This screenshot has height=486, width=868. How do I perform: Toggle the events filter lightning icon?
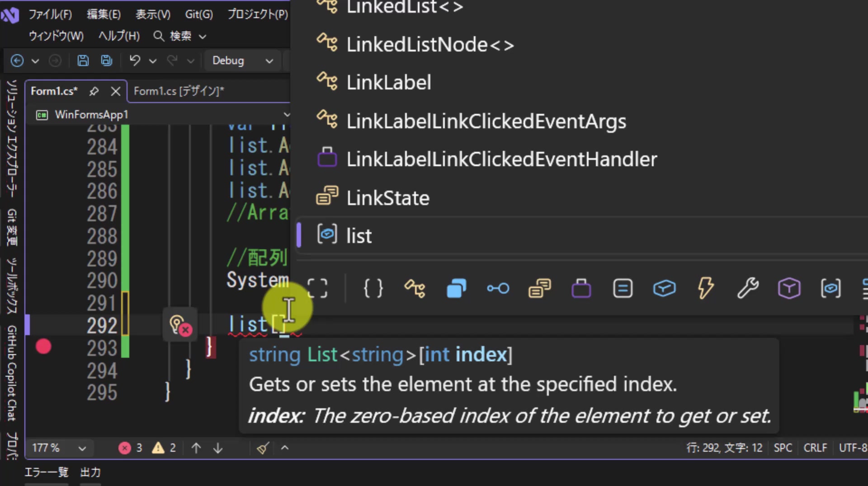(x=706, y=288)
